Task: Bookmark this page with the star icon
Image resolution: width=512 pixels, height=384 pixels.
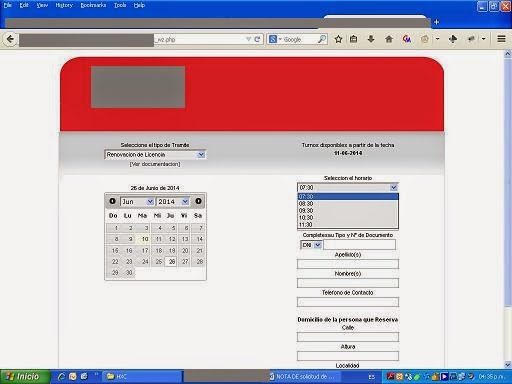Action: tap(338, 39)
